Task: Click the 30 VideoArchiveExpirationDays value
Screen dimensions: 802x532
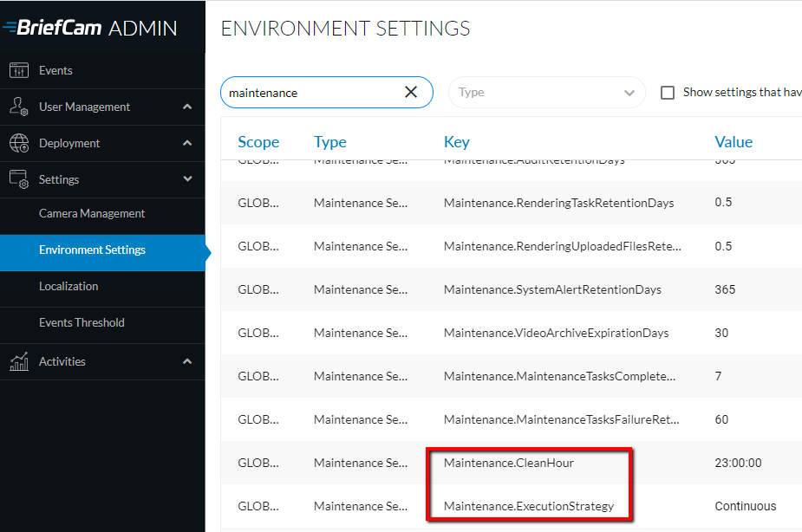Action: (721, 334)
